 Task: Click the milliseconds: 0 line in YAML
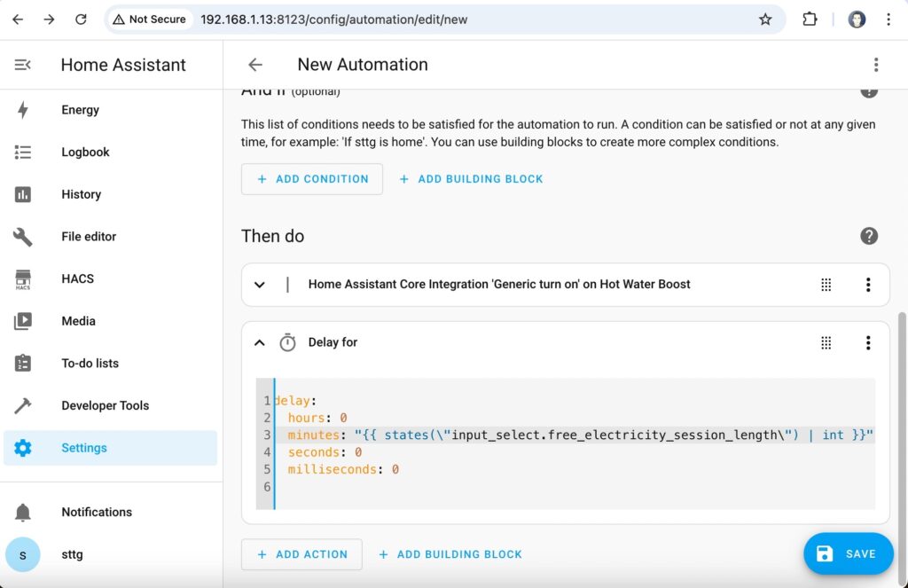point(343,469)
